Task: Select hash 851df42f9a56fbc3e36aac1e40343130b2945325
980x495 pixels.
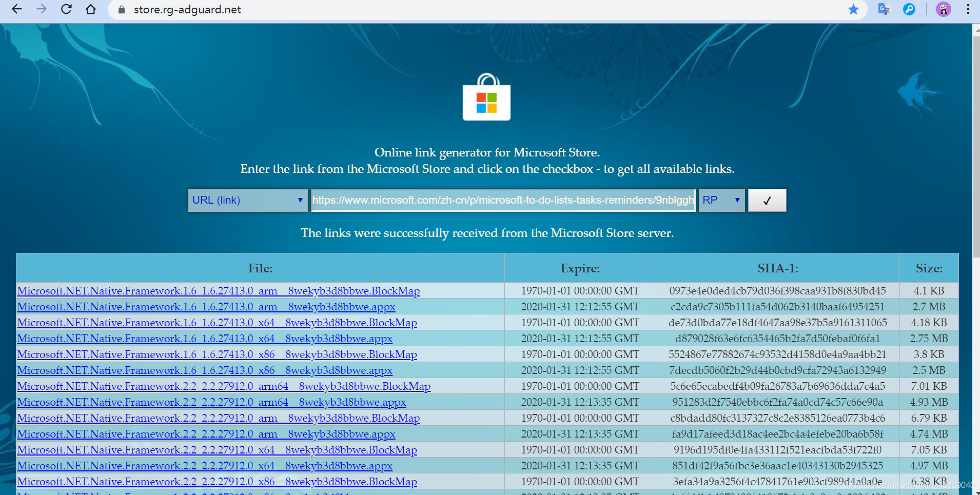Action: coord(777,466)
